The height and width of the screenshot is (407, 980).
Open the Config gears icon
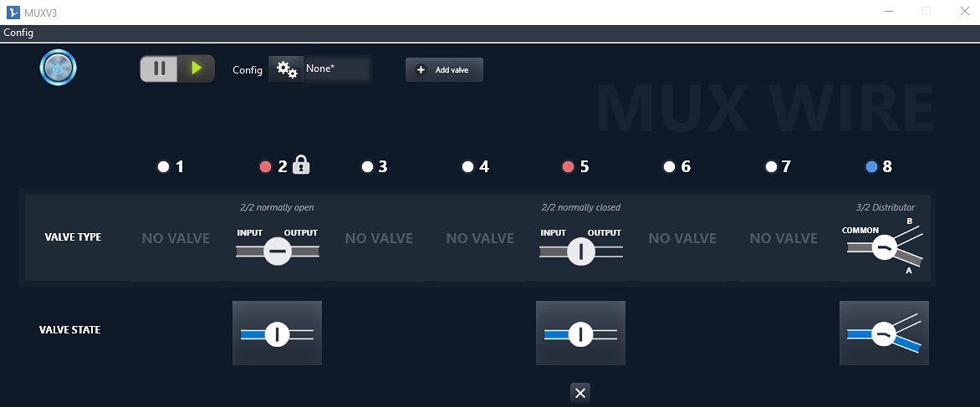287,69
